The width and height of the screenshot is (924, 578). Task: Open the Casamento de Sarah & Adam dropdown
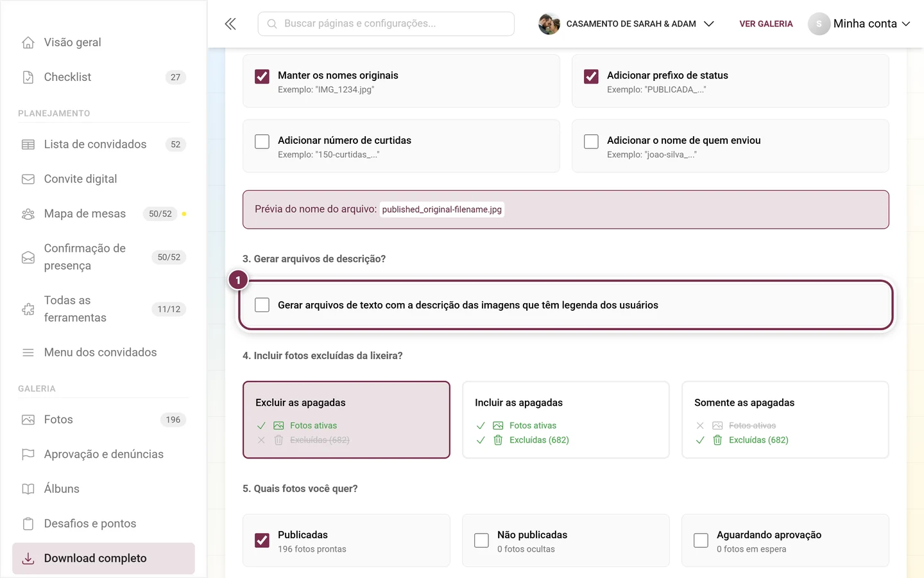[626, 24]
